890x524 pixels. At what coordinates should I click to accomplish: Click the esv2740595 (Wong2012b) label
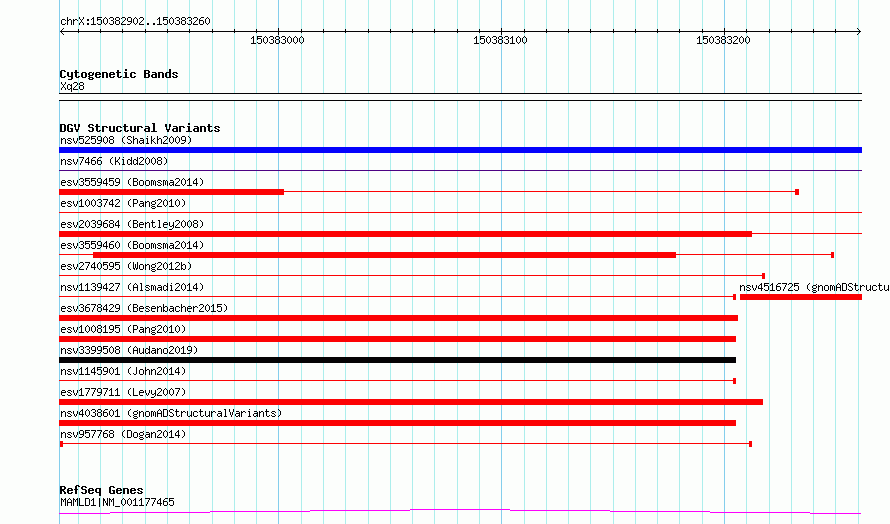(x=126, y=266)
